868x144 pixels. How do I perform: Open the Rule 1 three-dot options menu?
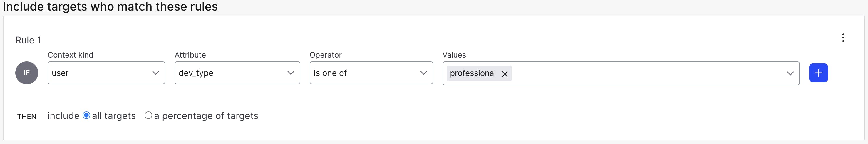pos(843,37)
